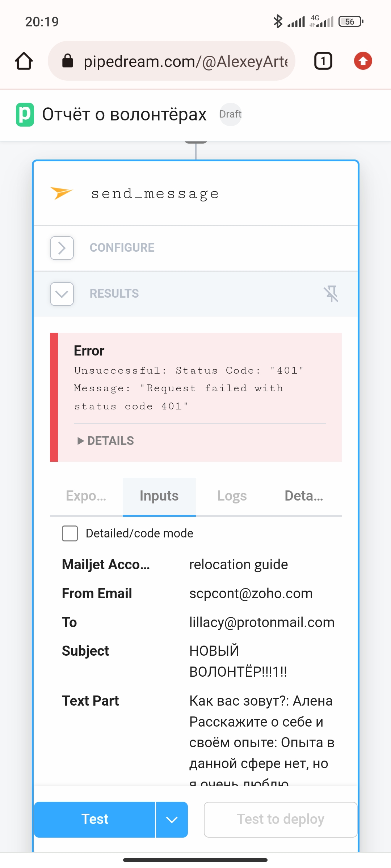391x868 pixels.
Task: Open the Exports tab
Action: click(85, 496)
